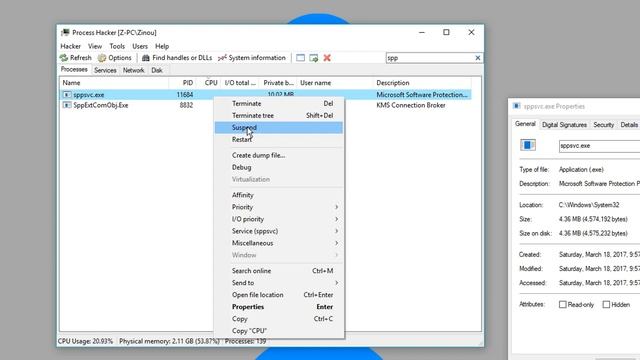
Task: Open General tab in Properties window
Action: [x=525, y=124]
